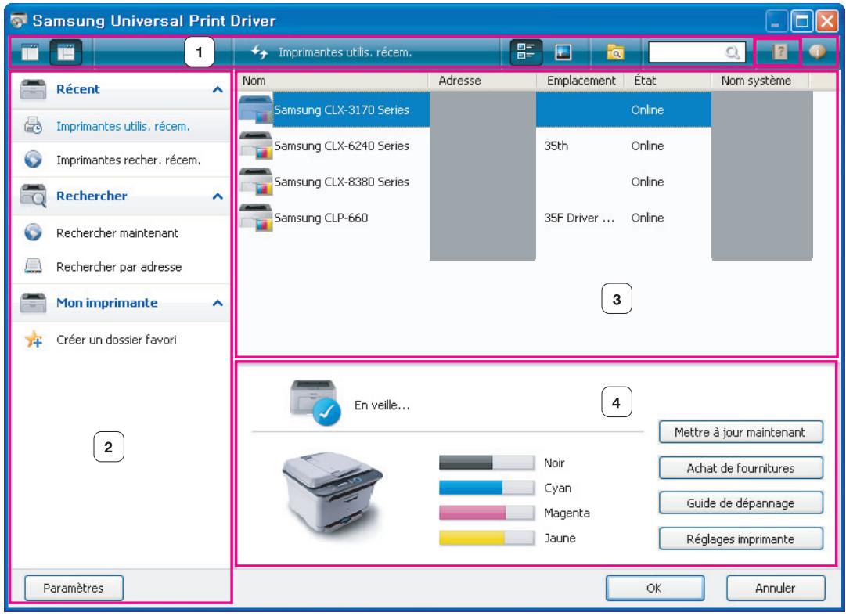Switch to the basic view layout icon

tap(30, 52)
